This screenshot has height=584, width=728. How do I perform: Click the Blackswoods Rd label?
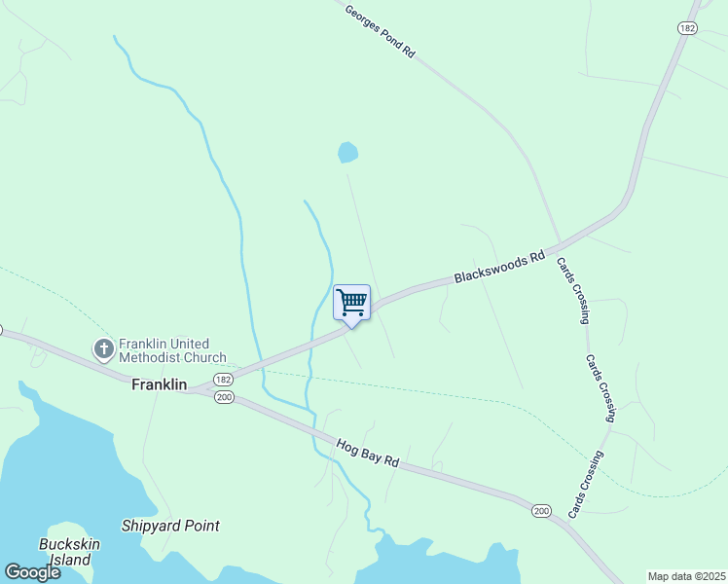tap(499, 267)
